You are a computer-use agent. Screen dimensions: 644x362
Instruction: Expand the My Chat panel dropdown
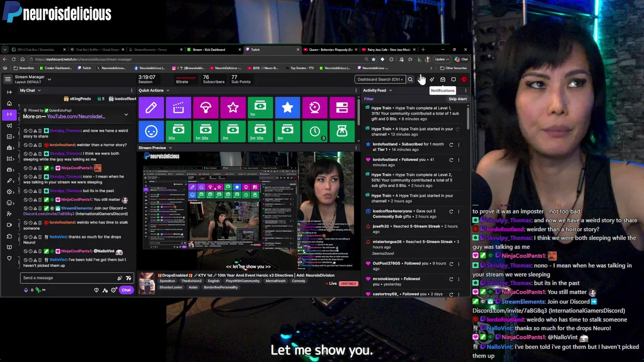39,90
